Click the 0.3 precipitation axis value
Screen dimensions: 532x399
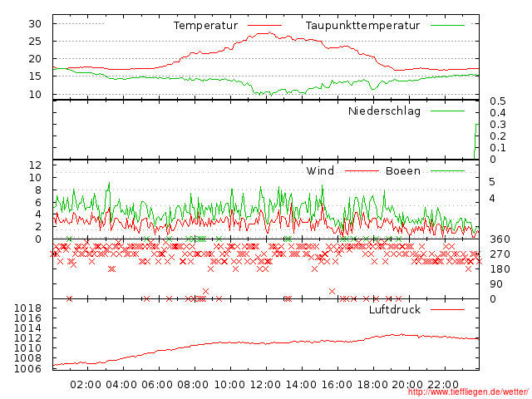(x=498, y=125)
